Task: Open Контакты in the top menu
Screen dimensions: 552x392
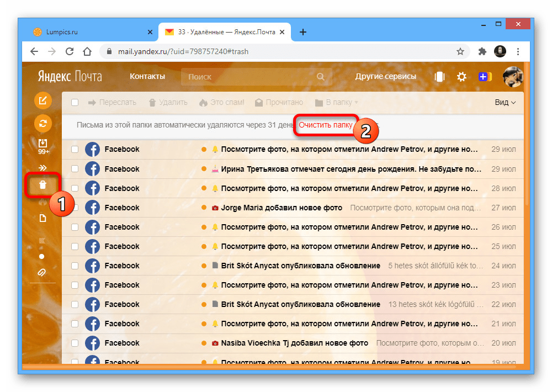Action: tap(147, 76)
